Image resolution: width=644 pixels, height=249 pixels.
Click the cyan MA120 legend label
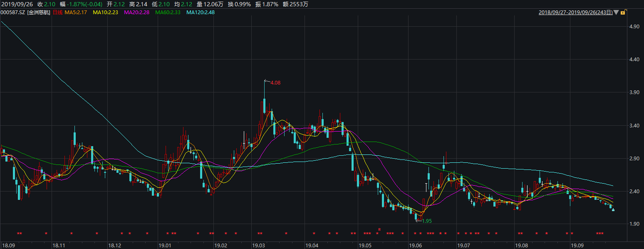(201, 12)
